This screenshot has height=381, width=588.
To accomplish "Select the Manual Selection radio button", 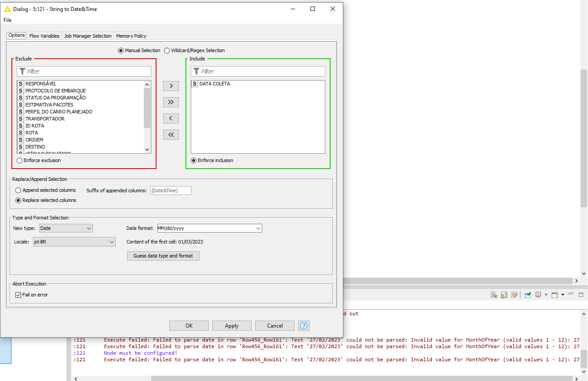I will (121, 50).
